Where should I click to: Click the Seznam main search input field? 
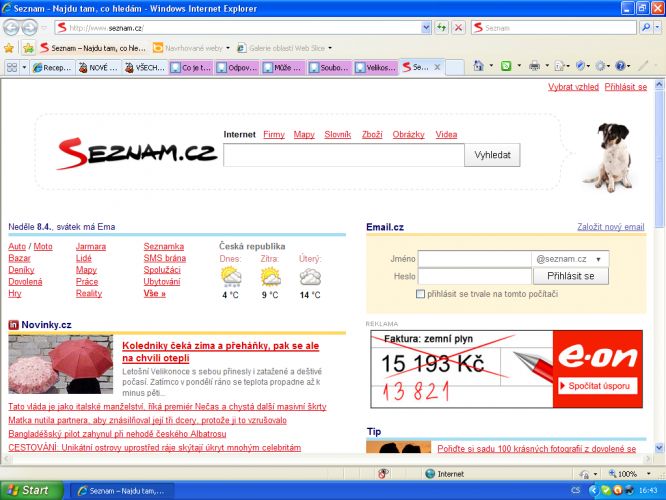pyautogui.click(x=344, y=155)
